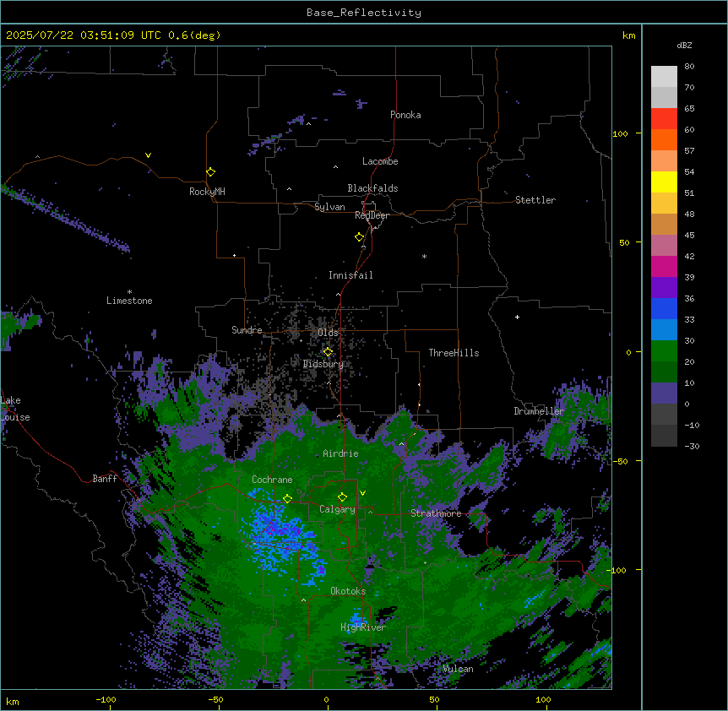
Task: Click the Calgary label
Action: pyautogui.click(x=337, y=509)
